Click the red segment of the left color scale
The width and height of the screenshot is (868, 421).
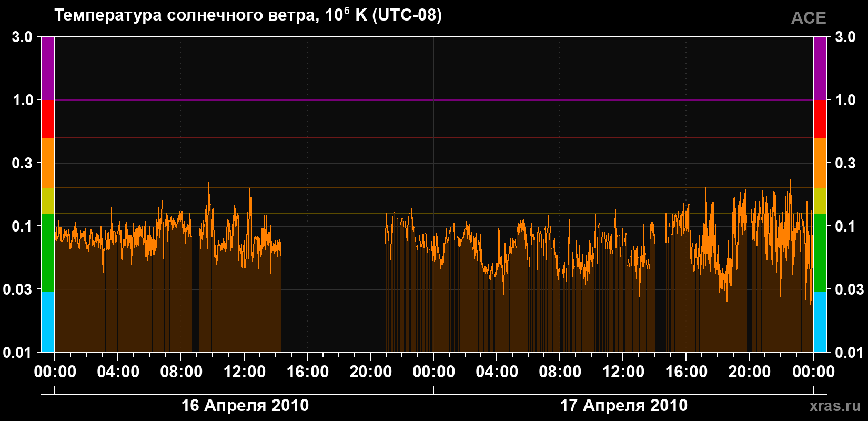[x=48, y=119]
